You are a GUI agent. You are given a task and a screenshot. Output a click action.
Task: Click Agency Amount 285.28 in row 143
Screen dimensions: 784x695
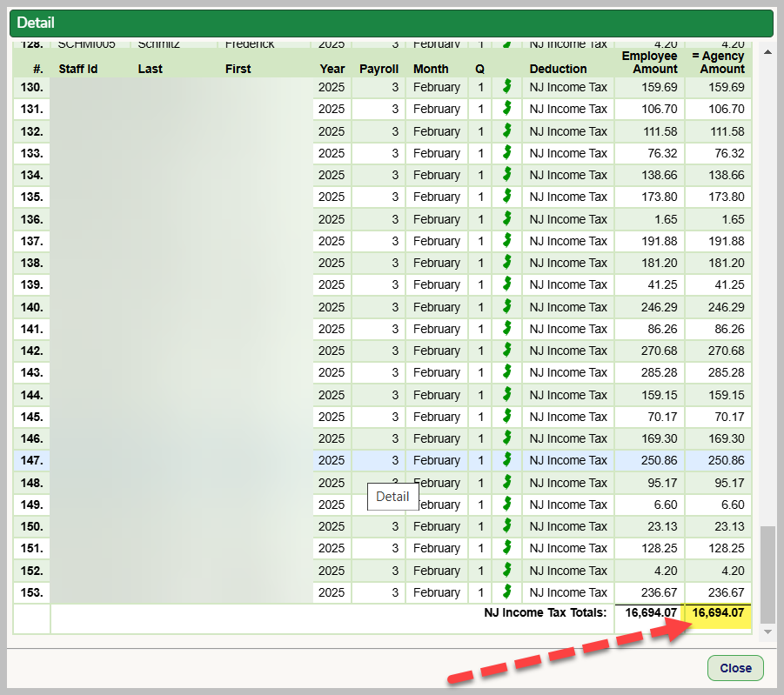726,372
